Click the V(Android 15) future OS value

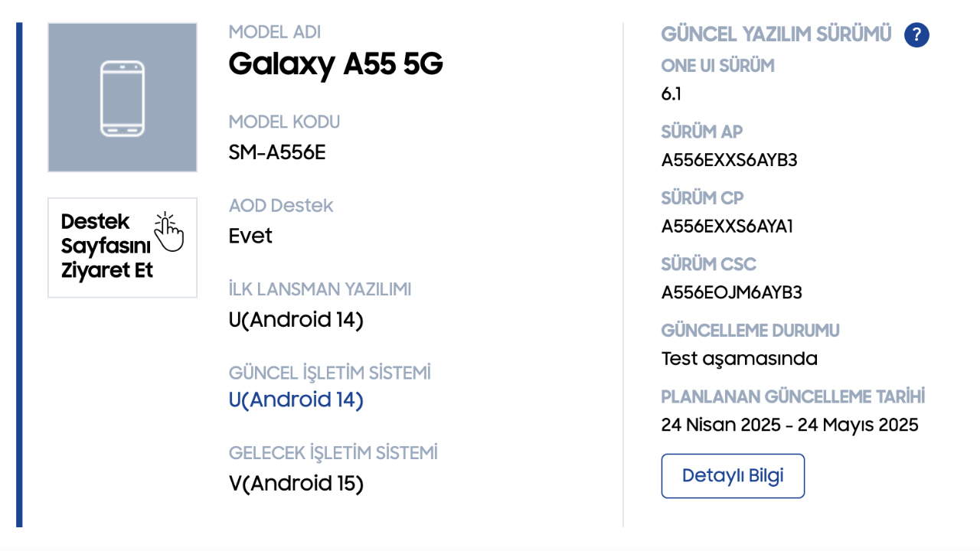pos(296,484)
